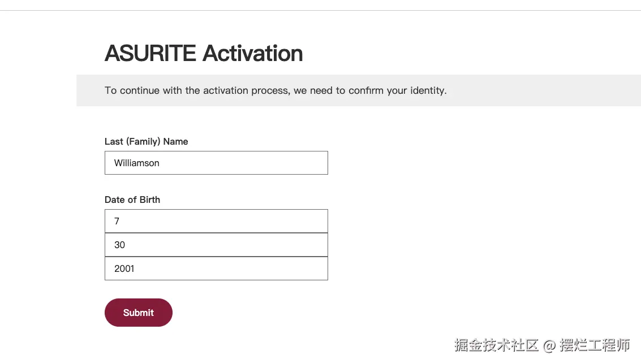641x364 pixels.
Task: Click the Submit button
Action: click(x=138, y=313)
